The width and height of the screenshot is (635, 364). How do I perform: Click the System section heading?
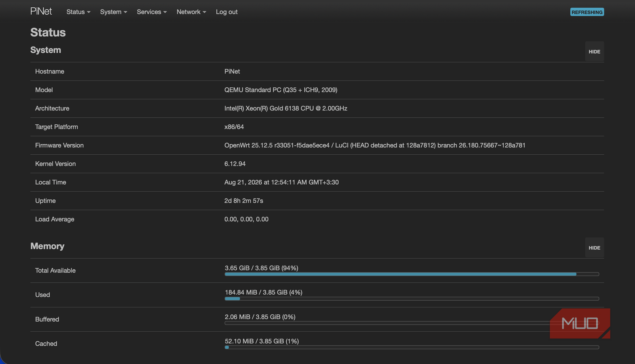[46, 50]
